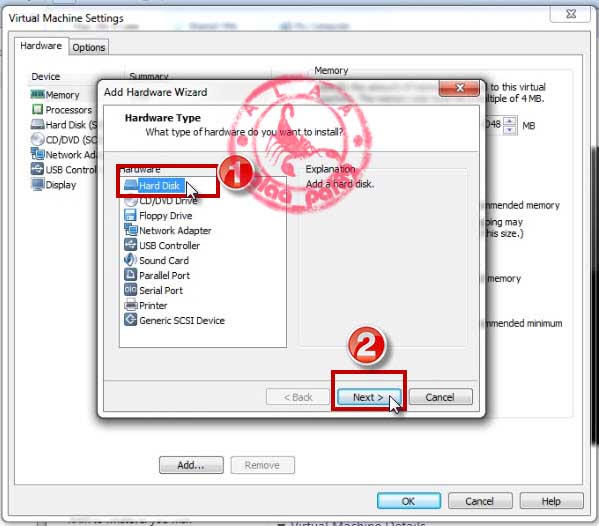Screen dimensions: 599x526
Task: Increase memory value with up stepper arrow
Action: click(510, 121)
